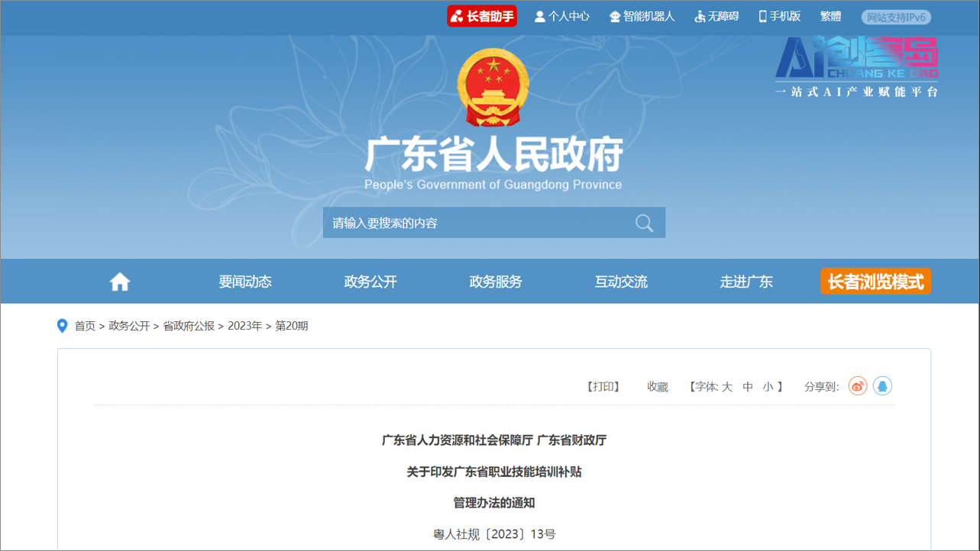The height and width of the screenshot is (551, 980).
Task: Set font size to 小
Action: (x=768, y=387)
